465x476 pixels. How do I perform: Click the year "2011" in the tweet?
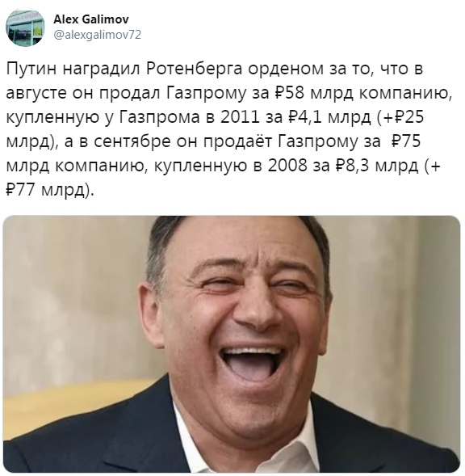coord(239,117)
